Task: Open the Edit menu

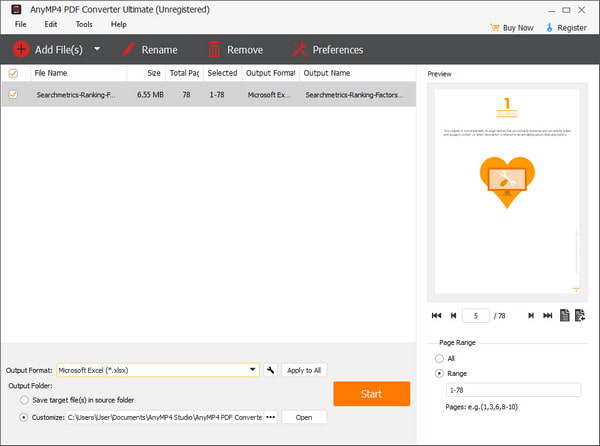Action: (51, 24)
